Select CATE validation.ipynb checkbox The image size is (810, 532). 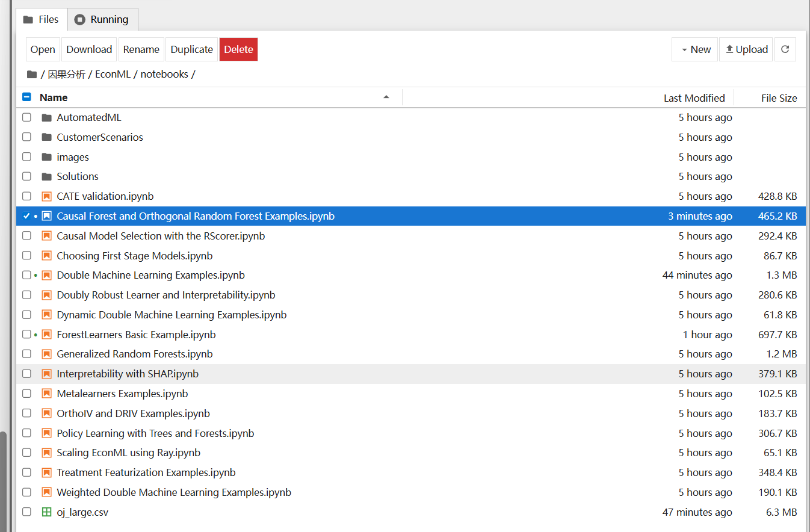(26, 196)
